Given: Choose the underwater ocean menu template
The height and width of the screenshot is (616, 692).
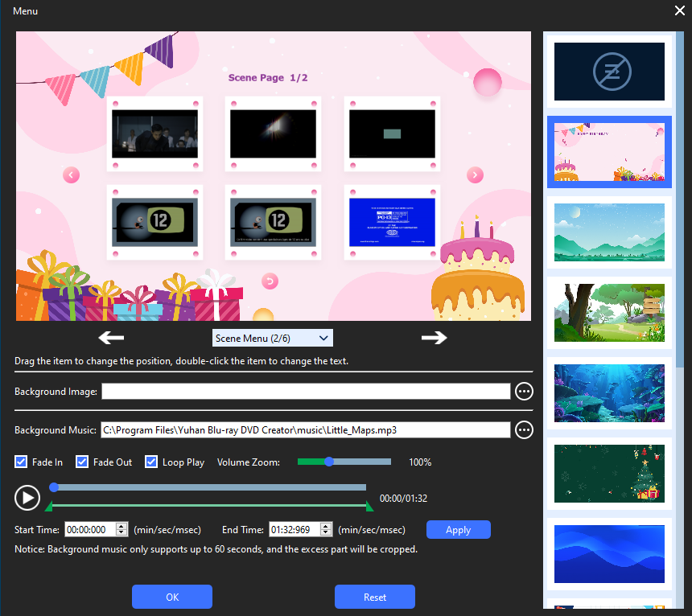Looking at the screenshot, I should click(609, 393).
